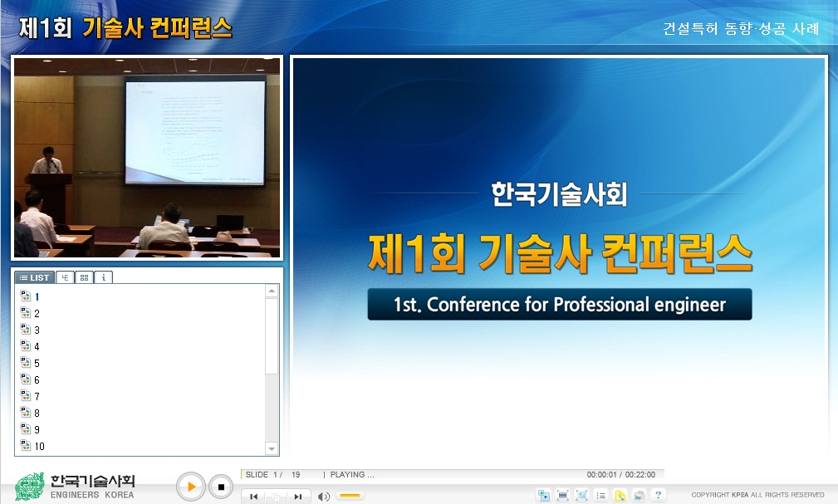The width and height of the screenshot is (838, 504).
Task: Enlarge the video with the video fullscreen icon
Action: point(564,495)
